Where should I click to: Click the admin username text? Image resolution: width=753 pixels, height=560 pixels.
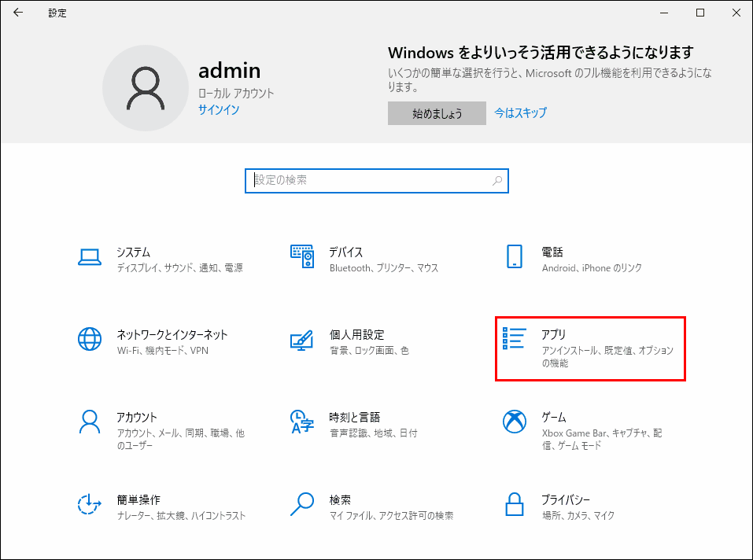[230, 71]
